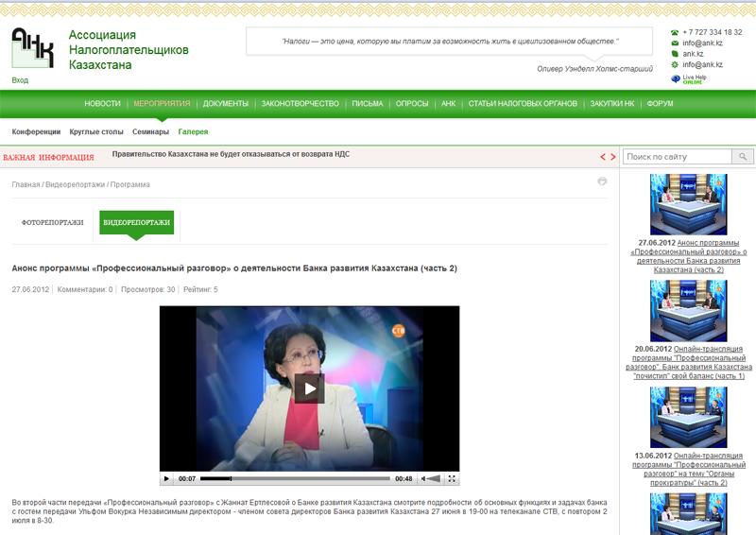Switch to the Фоторепортажи tab

[53, 223]
